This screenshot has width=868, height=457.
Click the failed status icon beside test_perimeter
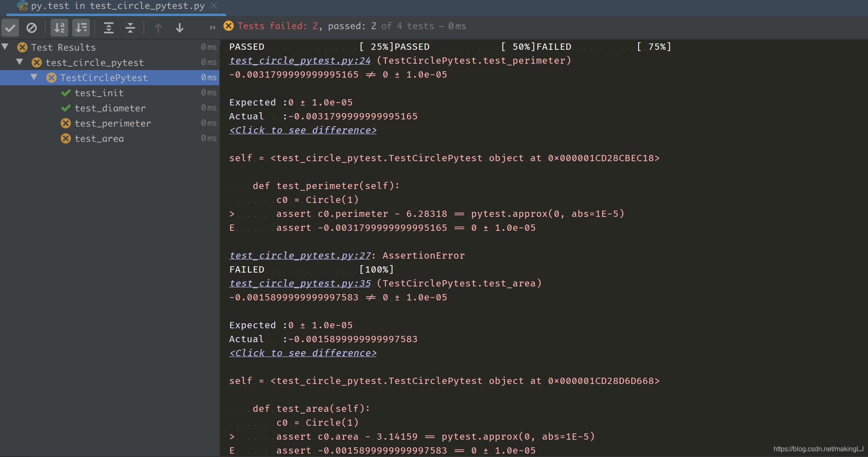coord(66,123)
